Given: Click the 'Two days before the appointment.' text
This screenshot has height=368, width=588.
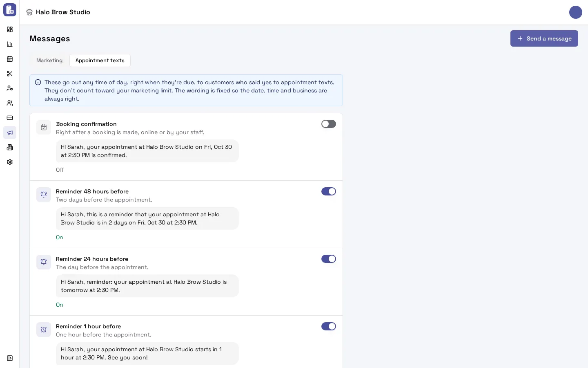Looking at the screenshot, I should coord(104,200).
